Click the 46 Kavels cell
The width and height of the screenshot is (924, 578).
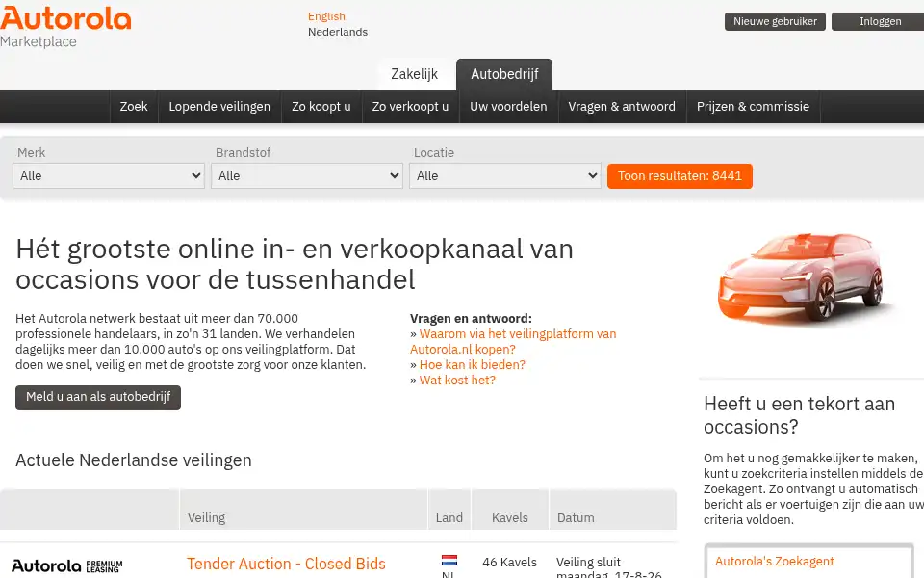pyautogui.click(x=510, y=562)
